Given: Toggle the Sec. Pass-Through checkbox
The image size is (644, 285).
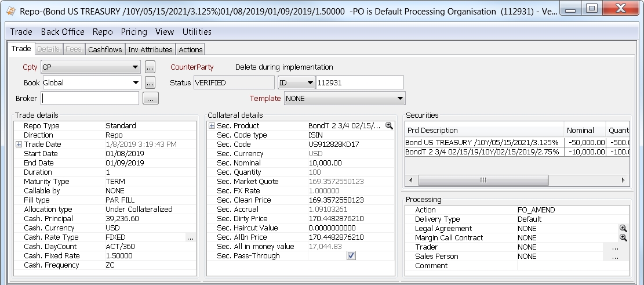Looking at the screenshot, I should click(351, 256).
